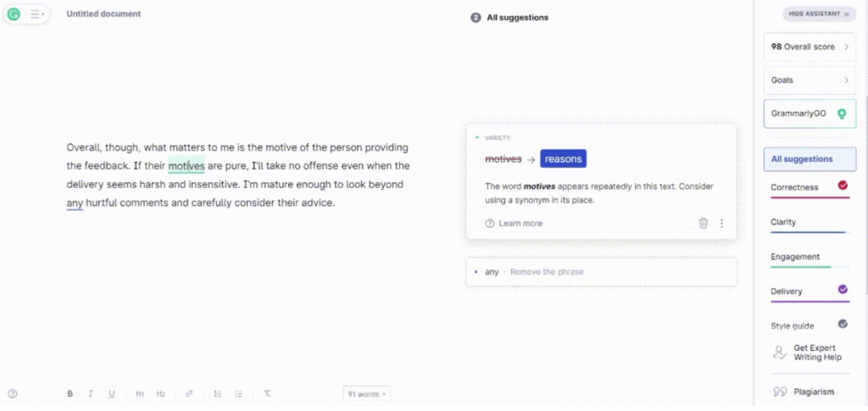Expand the "any · Remove the phrase" suggestion
The height and width of the screenshot is (411, 868).
click(x=601, y=272)
